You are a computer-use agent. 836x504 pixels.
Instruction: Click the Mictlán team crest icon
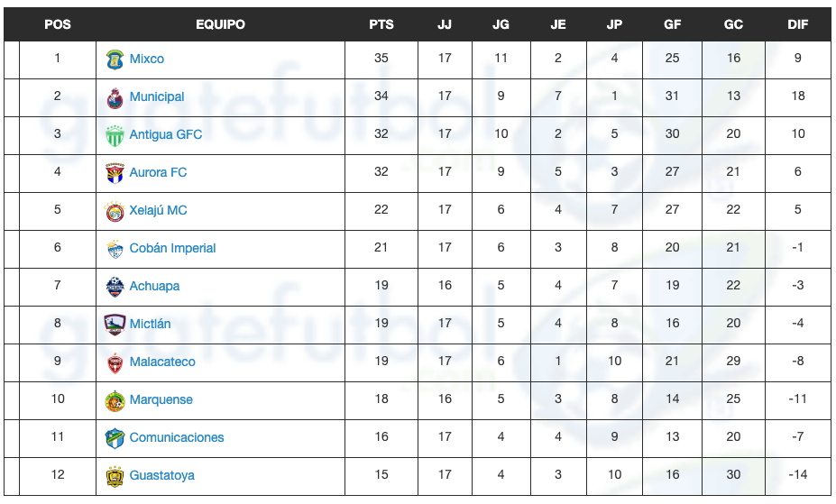tap(115, 325)
